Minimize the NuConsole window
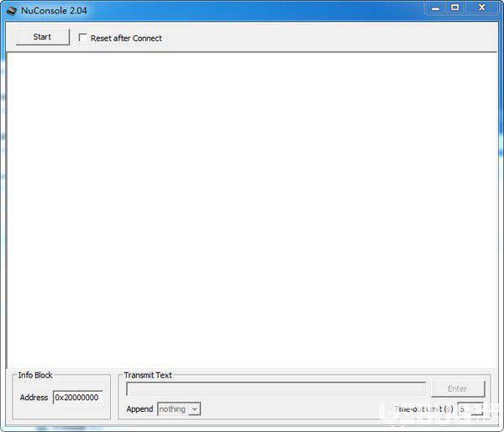 pyautogui.click(x=435, y=8)
